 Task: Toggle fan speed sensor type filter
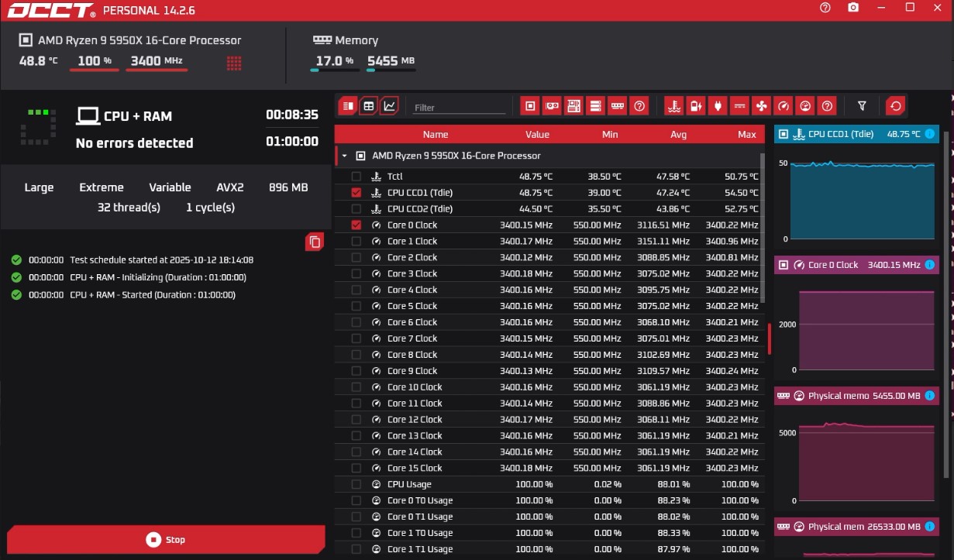pyautogui.click(x=761, y=105)
